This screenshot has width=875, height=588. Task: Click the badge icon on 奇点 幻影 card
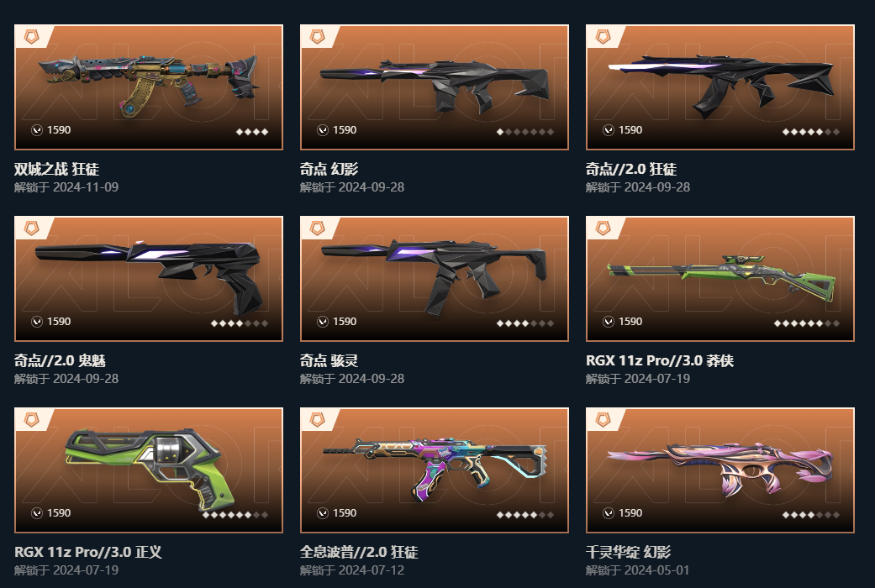(x=318, y=37)
